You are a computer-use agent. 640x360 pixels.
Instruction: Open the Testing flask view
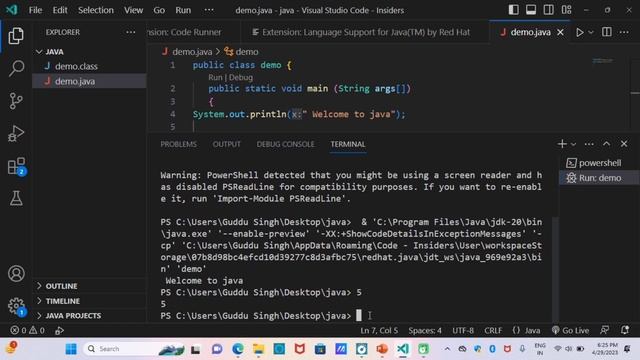[x=16, y=198]
